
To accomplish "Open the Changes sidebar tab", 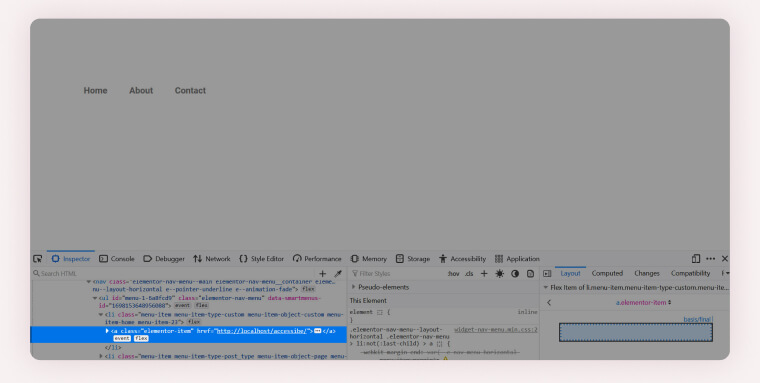I will tap(647, 273).
